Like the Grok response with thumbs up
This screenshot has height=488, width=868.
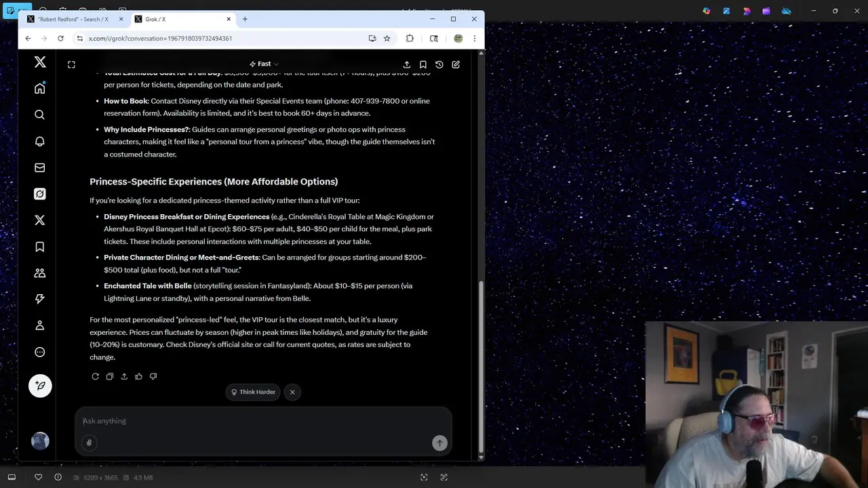(x=138, y=376)
